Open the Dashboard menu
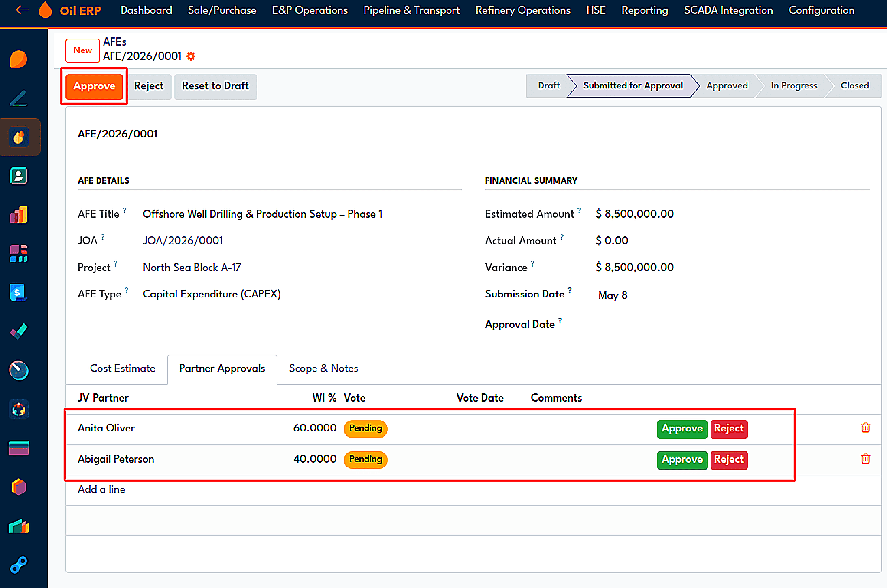 pos(146,10)
